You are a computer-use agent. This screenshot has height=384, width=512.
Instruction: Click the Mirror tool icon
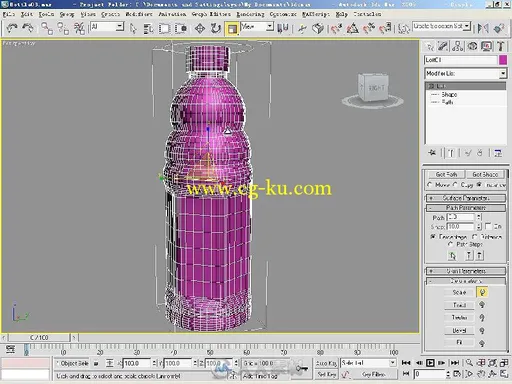coord(483,29)
